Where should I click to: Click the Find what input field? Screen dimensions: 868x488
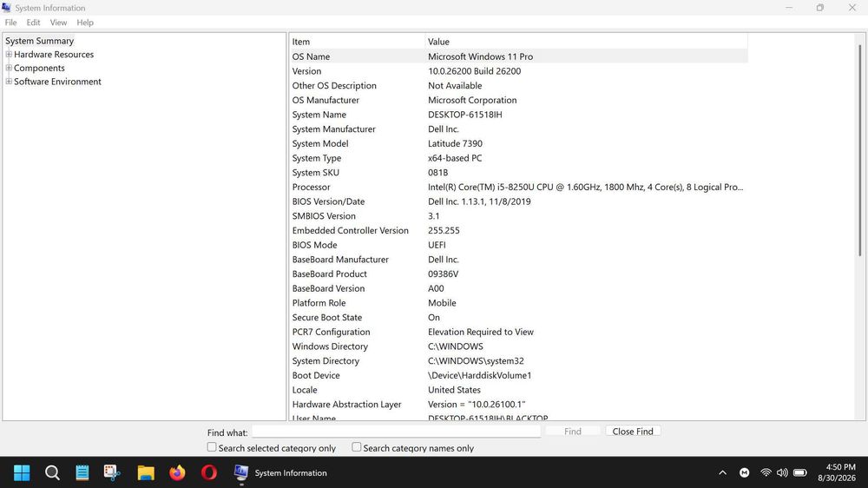pos(396,431)
